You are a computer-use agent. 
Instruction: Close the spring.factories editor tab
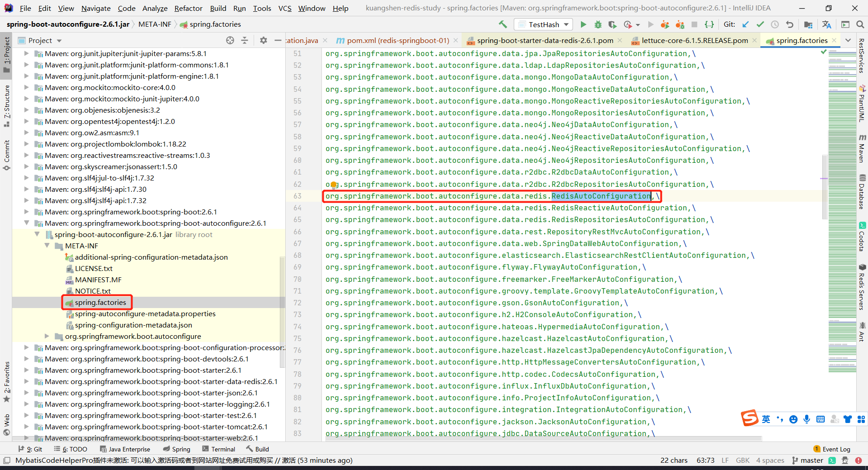(x=834, y=40)
